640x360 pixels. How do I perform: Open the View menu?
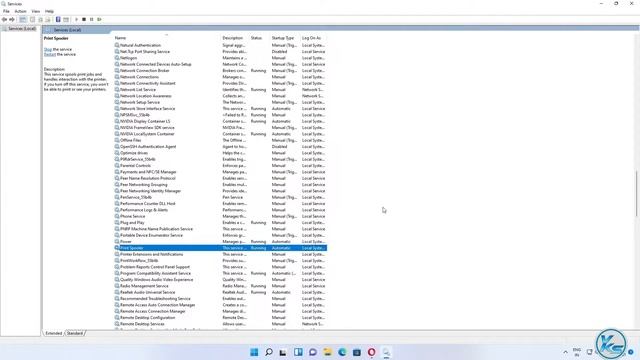36,11
